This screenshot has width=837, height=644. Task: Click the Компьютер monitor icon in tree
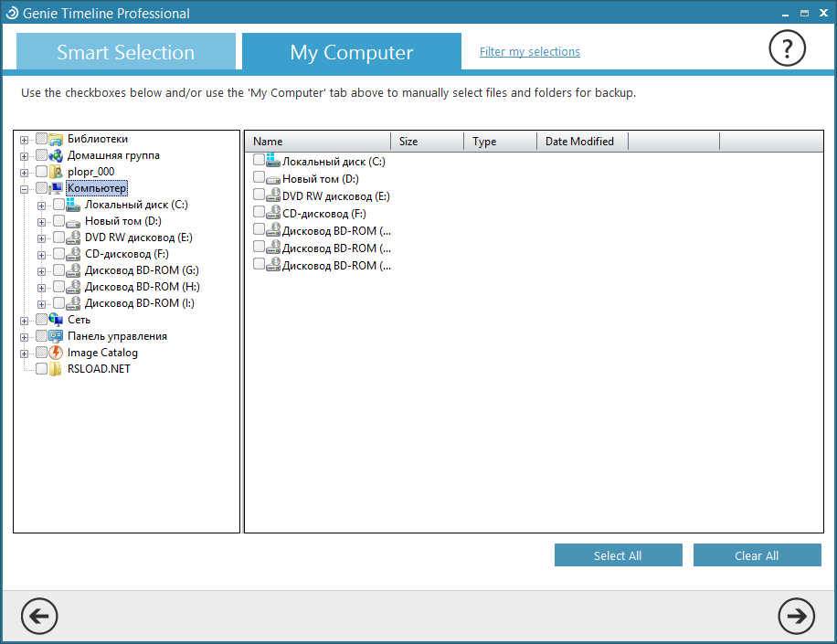point(56,188)
